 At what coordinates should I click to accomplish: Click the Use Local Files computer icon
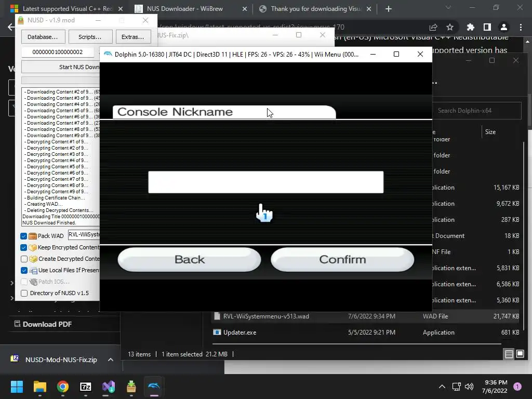[33, 270]
